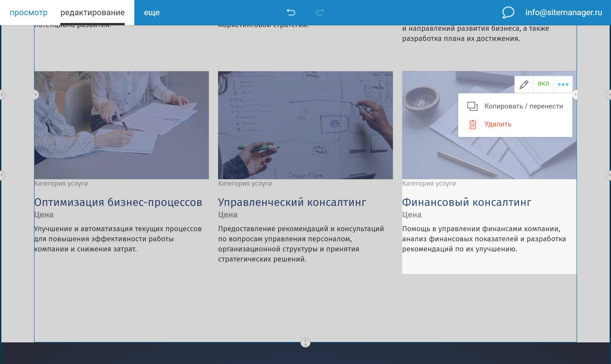
Task: Open the three-dots options menu on the block
Action: point(563,84)
